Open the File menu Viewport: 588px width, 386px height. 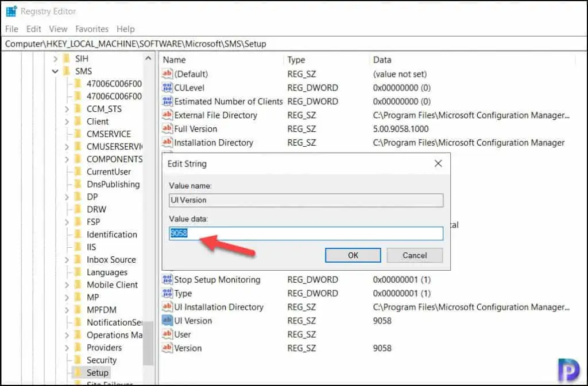tap(11, 29)
